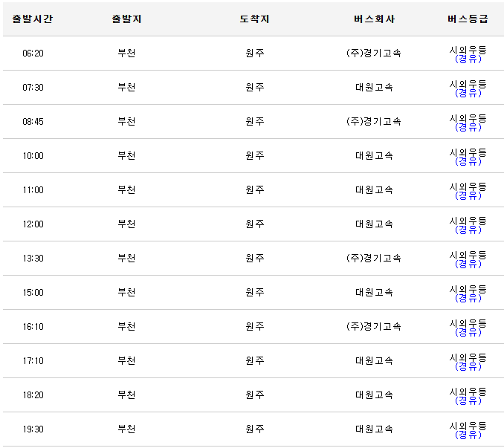This screenshot has height=448, width=504.
Task: Click 부천 origin in the 15:00 row
Action: [x=126, y=293]
